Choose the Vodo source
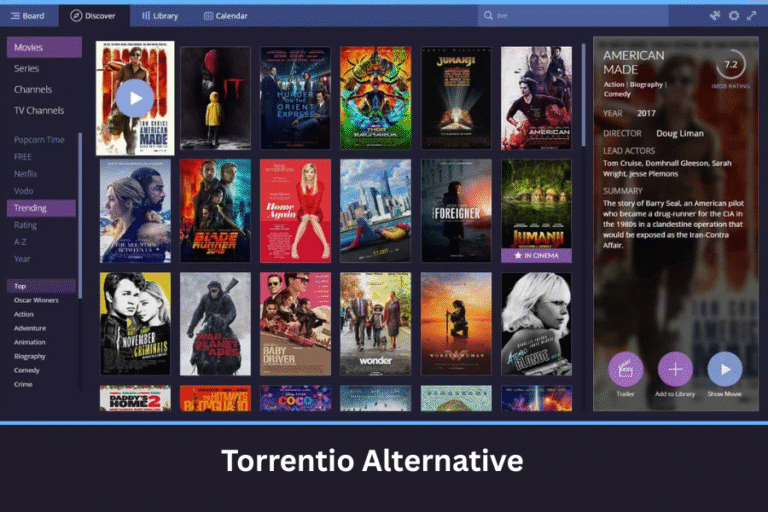The width and height of the screenshot is (768, 512). tap(24, 191)
